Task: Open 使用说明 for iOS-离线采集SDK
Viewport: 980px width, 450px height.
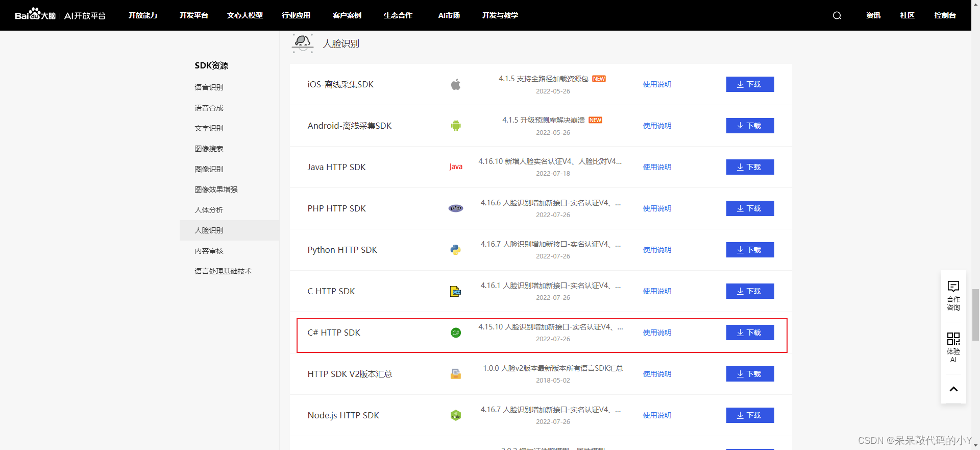Action: click(657, 84)
